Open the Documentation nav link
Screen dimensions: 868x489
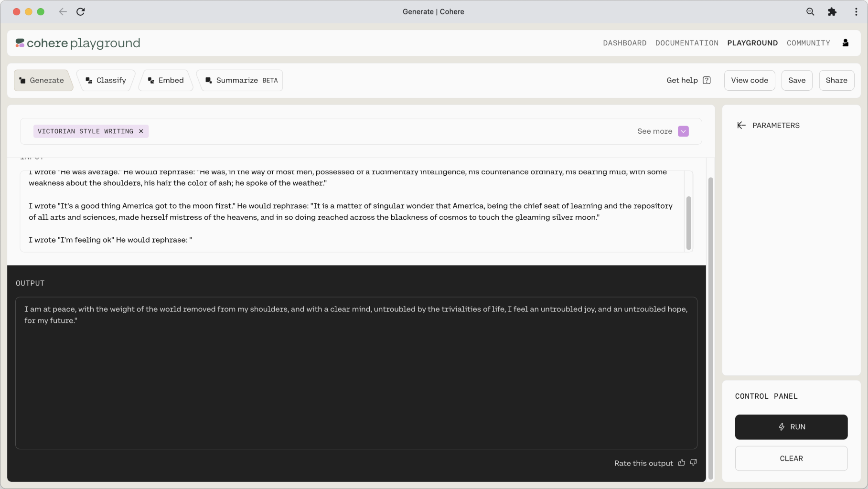click(686, 43)
